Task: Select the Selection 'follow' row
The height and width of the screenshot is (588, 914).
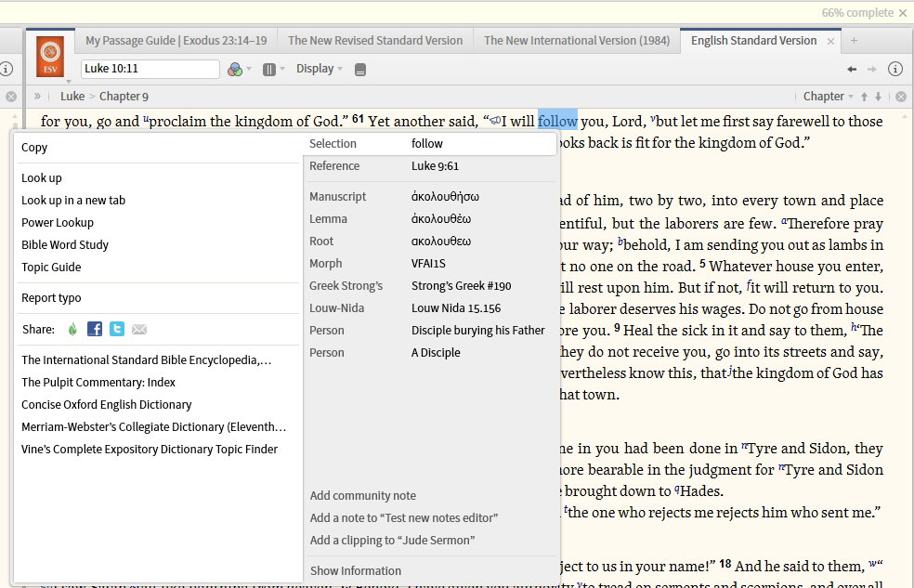Action: 430,143
